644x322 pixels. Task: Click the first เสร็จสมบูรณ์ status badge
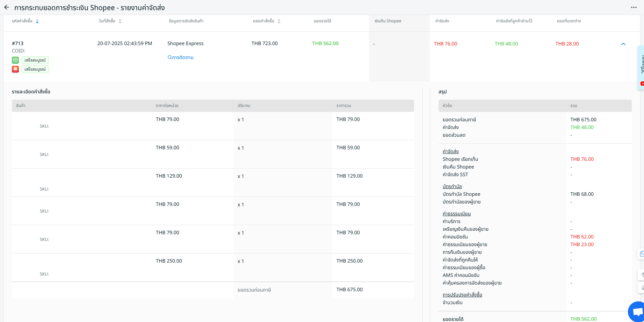35,60
